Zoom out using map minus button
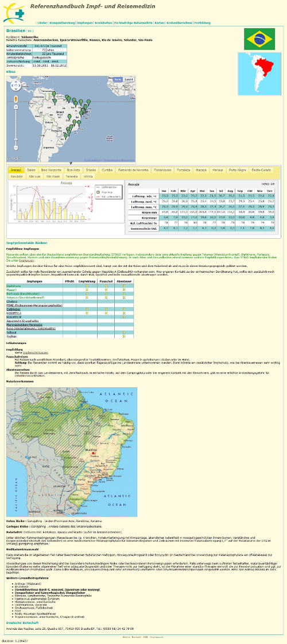The image size is (287, 644). 15,149
